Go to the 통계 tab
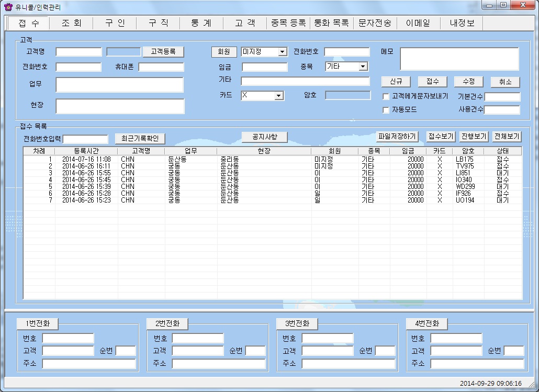 [201, 23]
